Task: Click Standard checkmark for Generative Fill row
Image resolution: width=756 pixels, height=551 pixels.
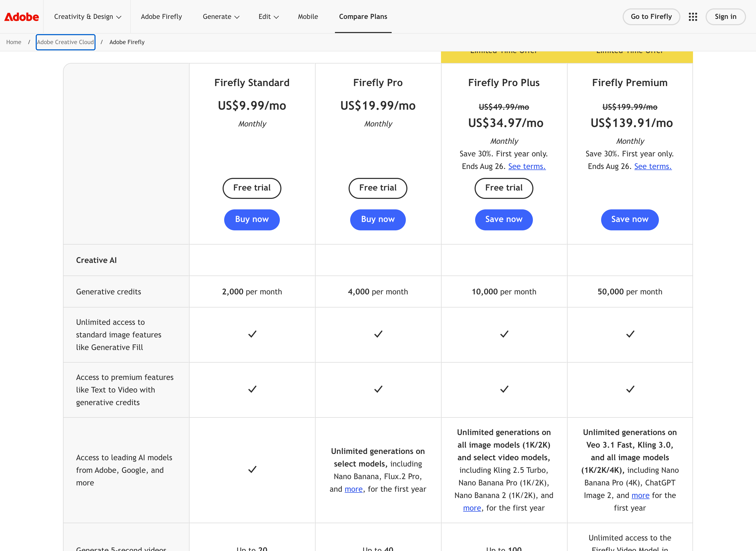Action: 252,334
